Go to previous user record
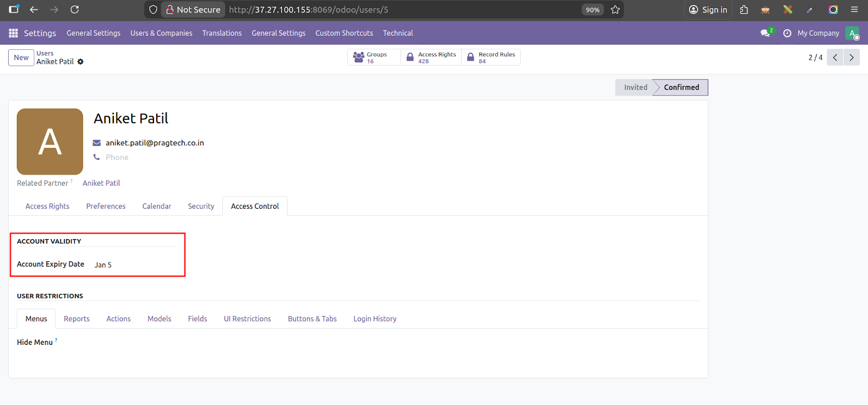This screenshot has width=868, height=405. point(835,57)
